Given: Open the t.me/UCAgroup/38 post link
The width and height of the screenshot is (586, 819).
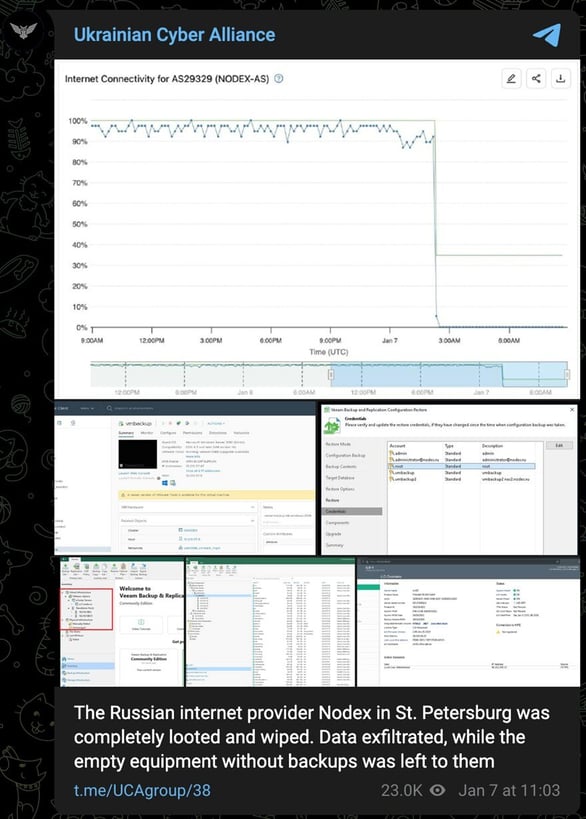Looking at the screenshot, I should [x=142, y=790].
